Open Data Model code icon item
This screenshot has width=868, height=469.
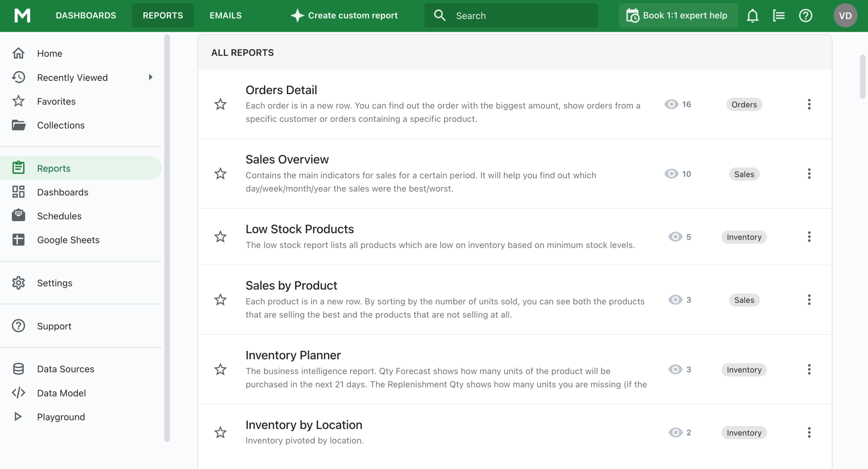[x=61, y=393]
